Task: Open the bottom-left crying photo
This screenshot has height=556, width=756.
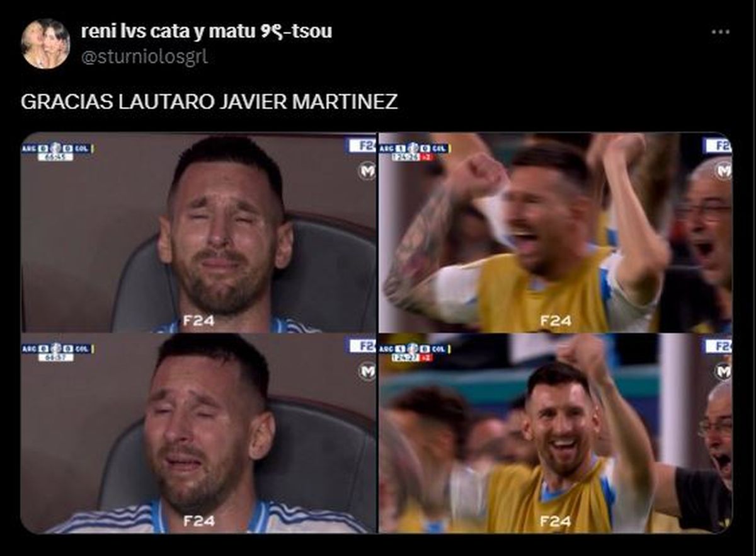Action: [198, 434]
